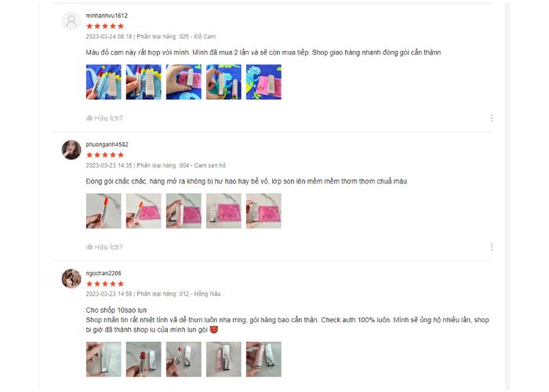
Task: Mark minhanhvu1612's review as helpful
Action: [x=104, y=118]
